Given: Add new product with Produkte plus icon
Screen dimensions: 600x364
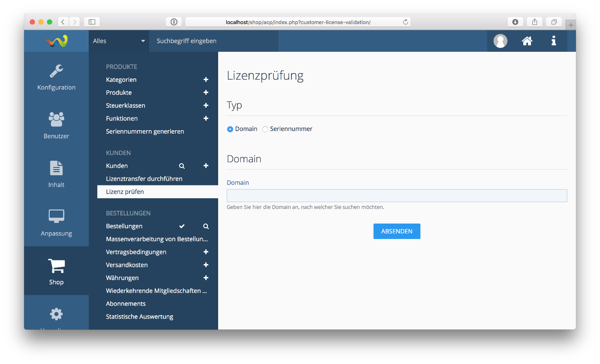Looking at the screenshot, I should click(206, 92).
